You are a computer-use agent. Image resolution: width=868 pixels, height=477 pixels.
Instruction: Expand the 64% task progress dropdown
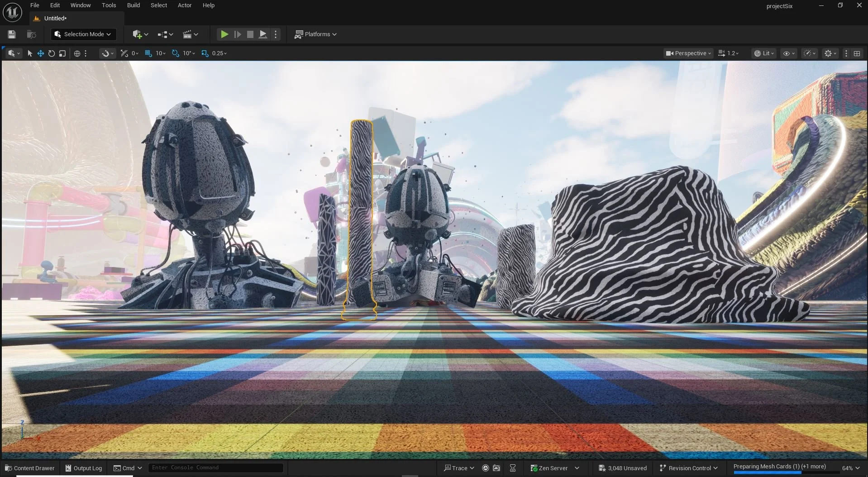click(851, 468)
